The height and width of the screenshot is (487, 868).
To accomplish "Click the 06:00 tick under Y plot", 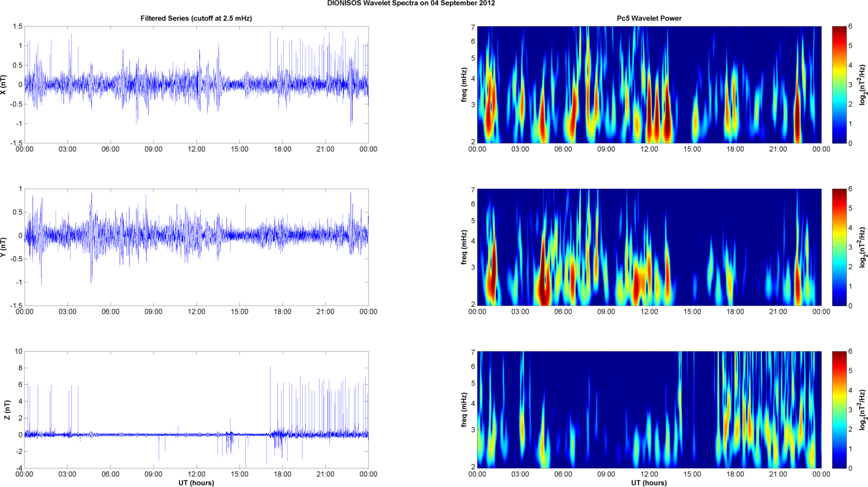I will [110, 312].
